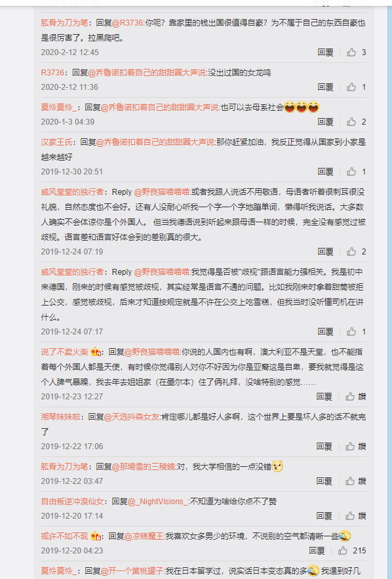Open 威风堂堂的独行者's profile on the 07:17 comment
The height and width of the screenshot is (579, 392).
tap(72, 272)
